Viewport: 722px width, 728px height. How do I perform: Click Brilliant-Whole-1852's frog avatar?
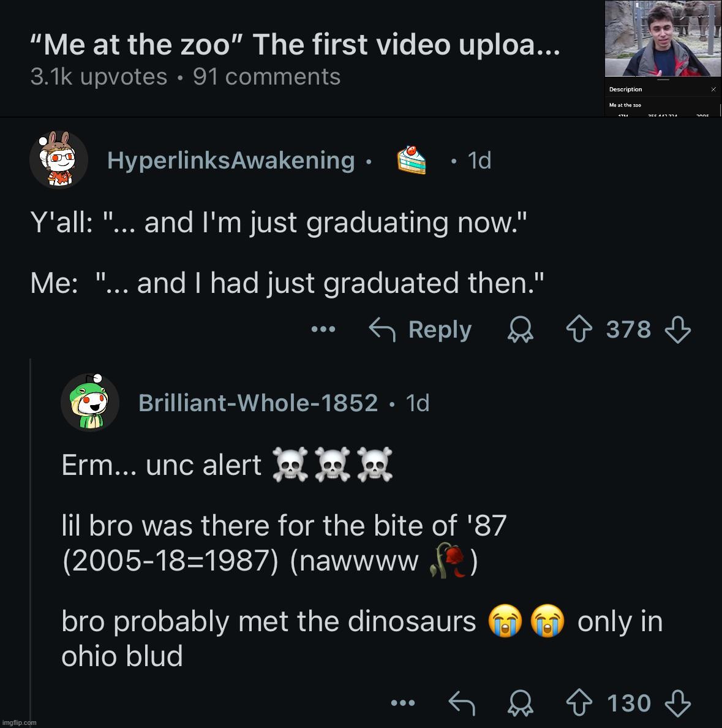click(x=90, y=402)
